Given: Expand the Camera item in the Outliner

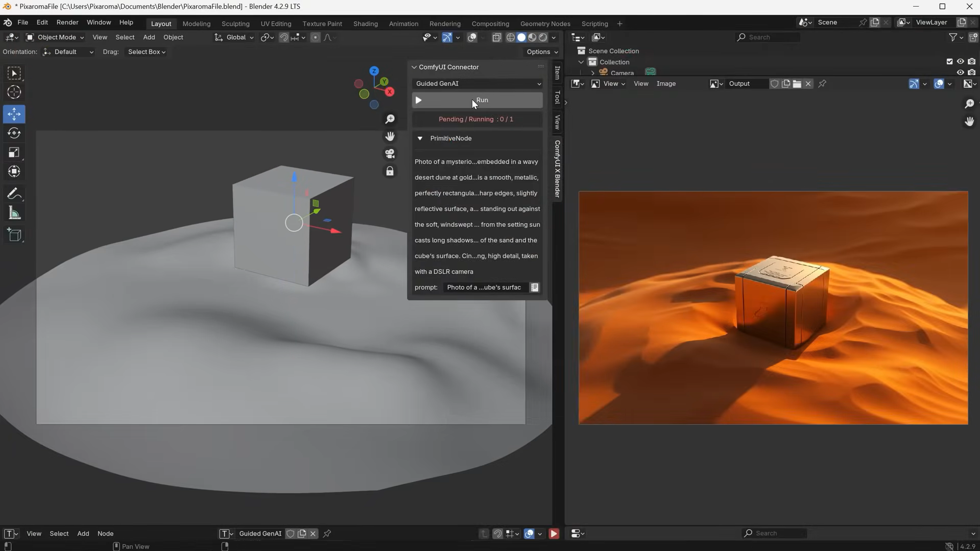Looking at the screenshot, I should (592, 73).
